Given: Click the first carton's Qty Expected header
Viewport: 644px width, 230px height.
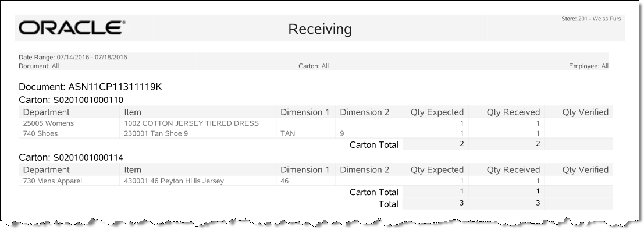Looking at the screenshot, I should (x=437, y=112).
